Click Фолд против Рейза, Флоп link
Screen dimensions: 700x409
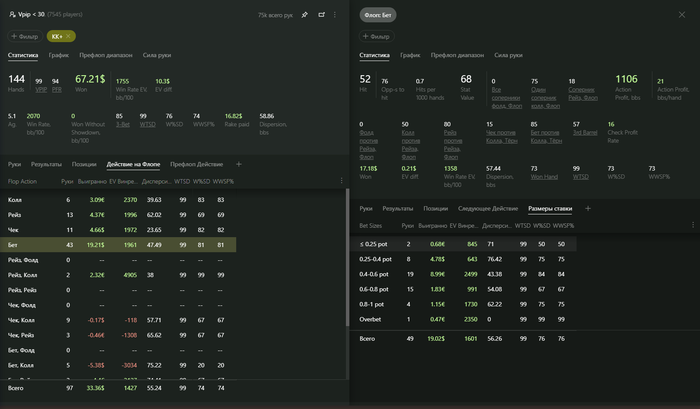368,145
